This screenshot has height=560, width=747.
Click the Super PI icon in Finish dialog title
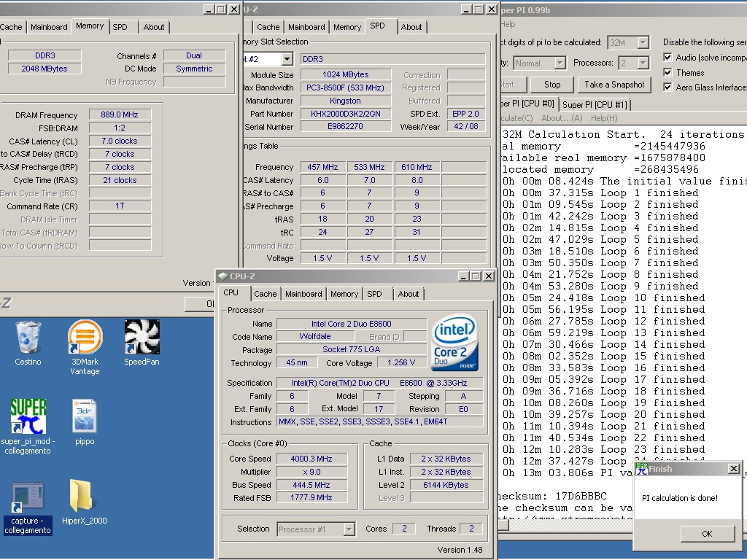641,469
